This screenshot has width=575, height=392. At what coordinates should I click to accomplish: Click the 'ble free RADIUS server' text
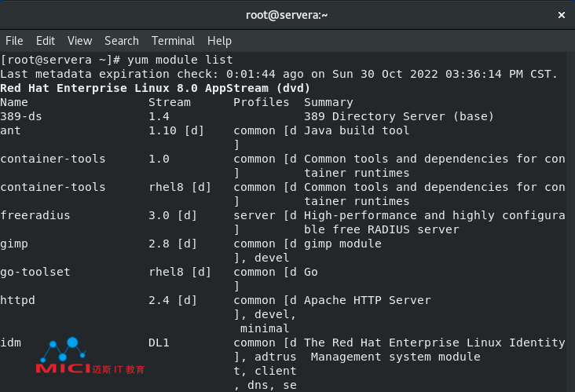382,230
